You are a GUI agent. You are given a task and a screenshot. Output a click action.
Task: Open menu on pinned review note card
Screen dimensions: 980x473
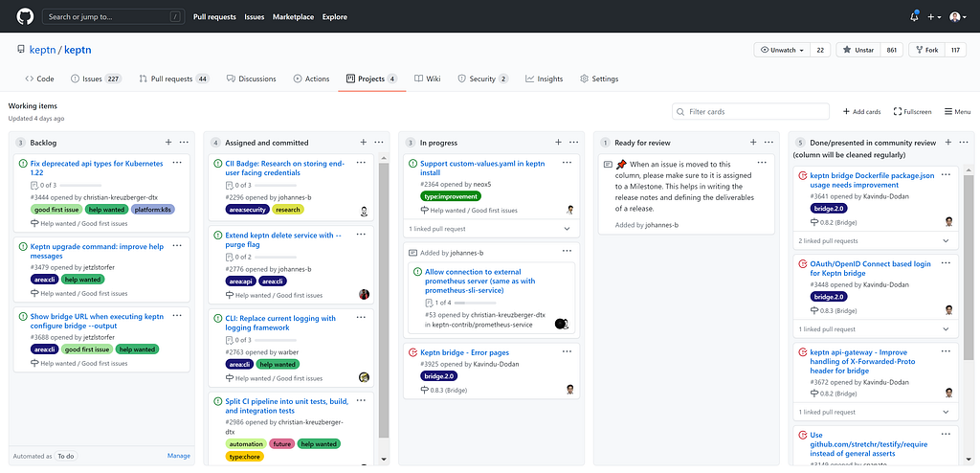[x=762, y=163]
